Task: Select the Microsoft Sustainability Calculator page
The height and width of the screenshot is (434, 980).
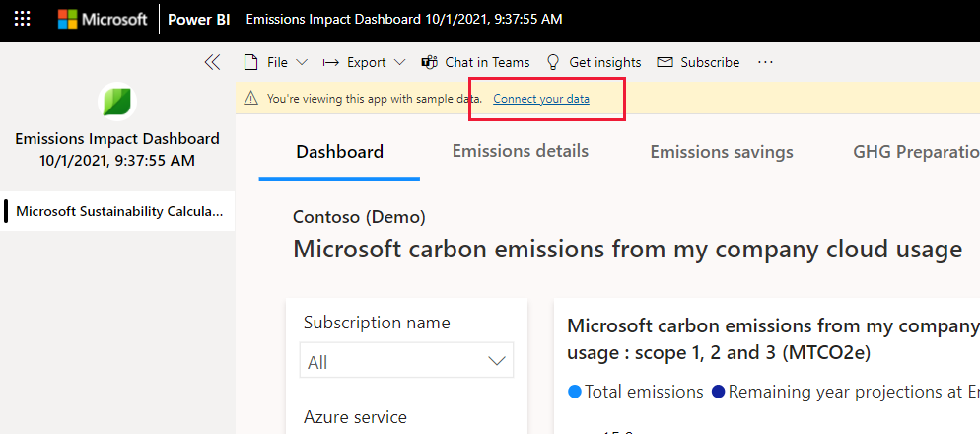Action: click(x=118, y=211)
